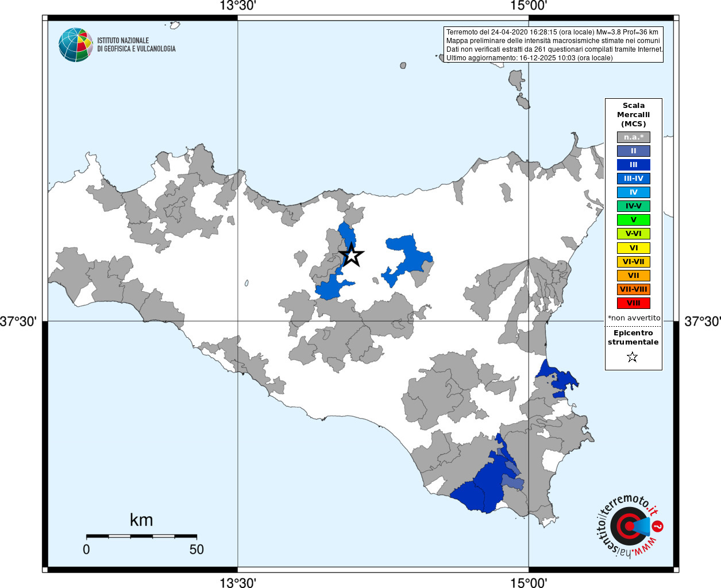721x588 pixels.
Task: Click the epicenter star symbol in the legend
Action: 633,357
